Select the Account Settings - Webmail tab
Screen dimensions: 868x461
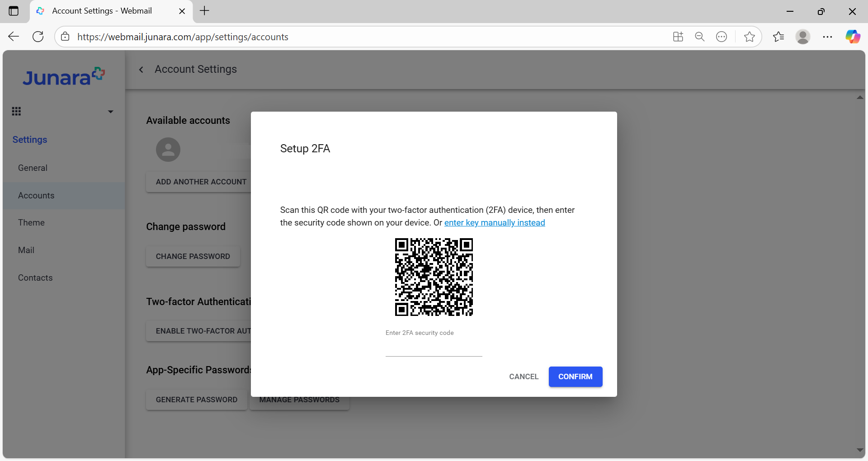click(111, 11)
